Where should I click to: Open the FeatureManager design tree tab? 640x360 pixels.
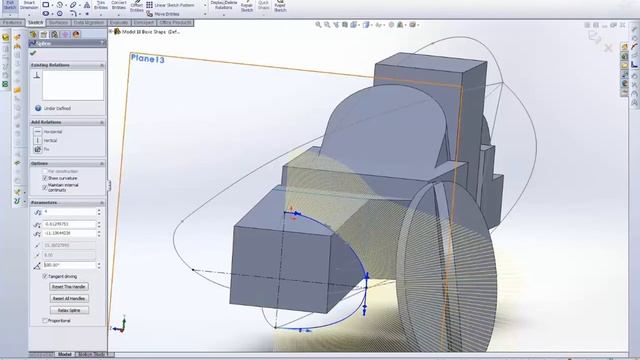point(33,35)
